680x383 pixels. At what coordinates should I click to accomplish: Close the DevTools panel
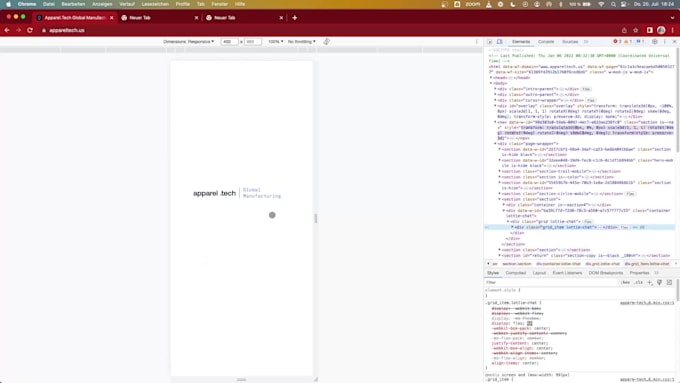coord(674,42)
